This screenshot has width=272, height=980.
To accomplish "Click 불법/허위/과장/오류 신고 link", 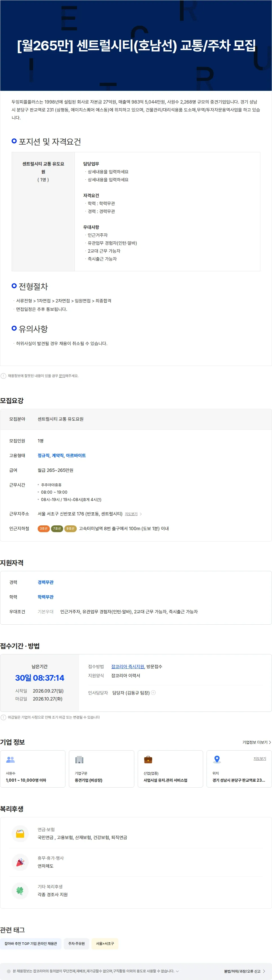I will coord(245,971).
